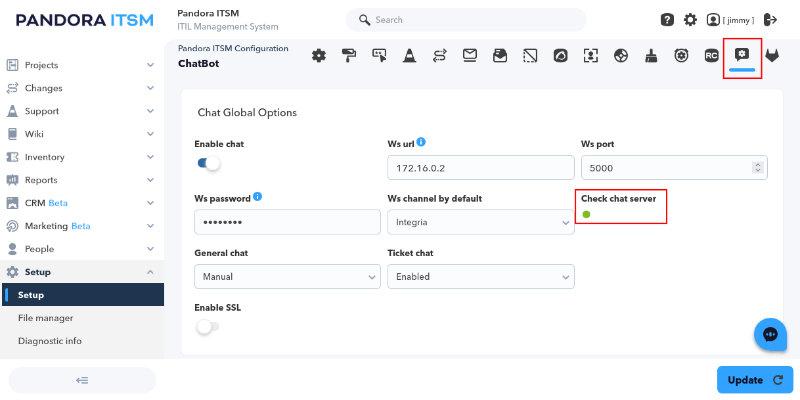Screen dimensions: 800x400
Task: Open the mail inbox tray config tab
Action: coord(500,56)
